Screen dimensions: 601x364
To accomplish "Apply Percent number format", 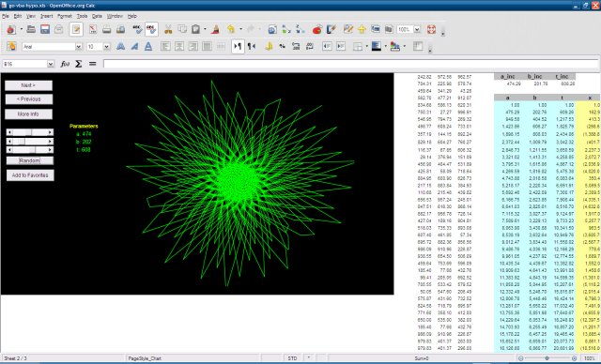I will pyautogui.click(x=282, y=46).
